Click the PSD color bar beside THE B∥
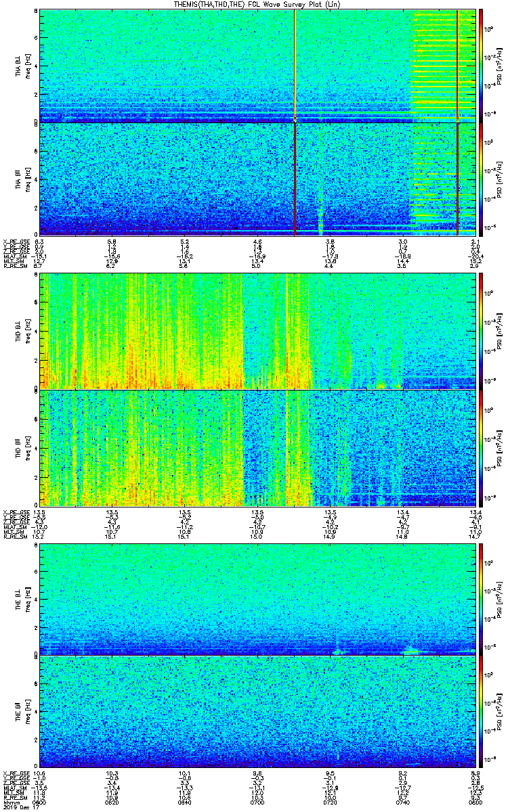 coord(481,712)
